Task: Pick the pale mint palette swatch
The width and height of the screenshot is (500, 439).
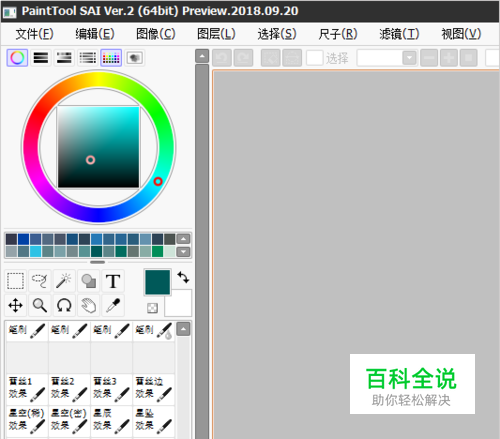Action: (169, 251)
